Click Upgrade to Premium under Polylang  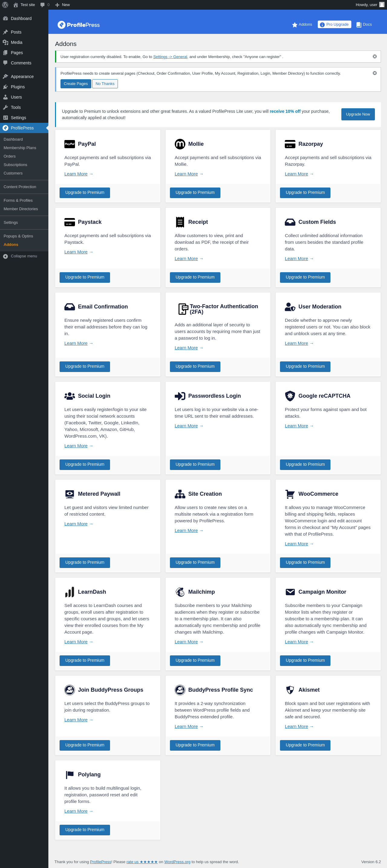[85, 830]
